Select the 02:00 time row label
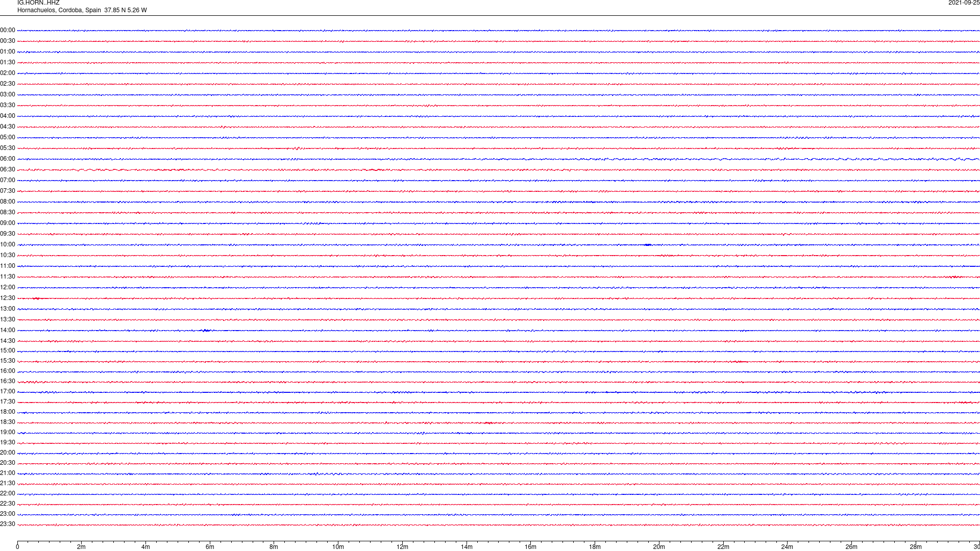This screenshot has width=980, height=551. click(8, 73)
